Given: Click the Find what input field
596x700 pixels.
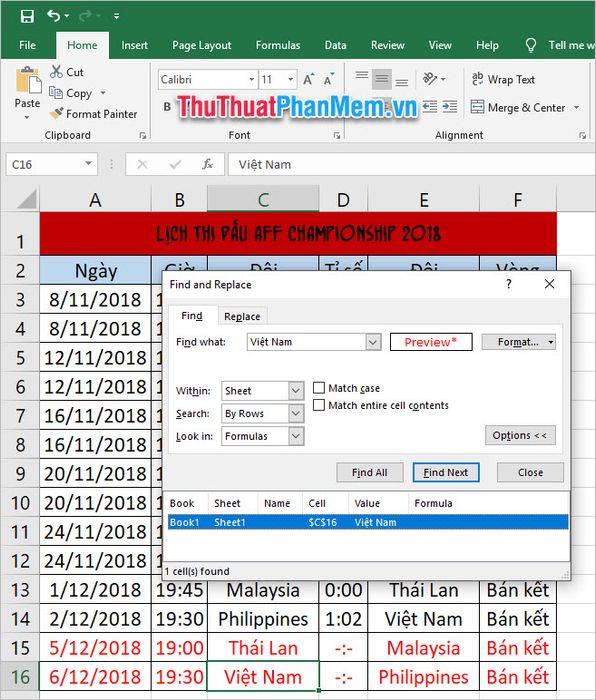Looking at the screenshot, I should pos(307,342).
